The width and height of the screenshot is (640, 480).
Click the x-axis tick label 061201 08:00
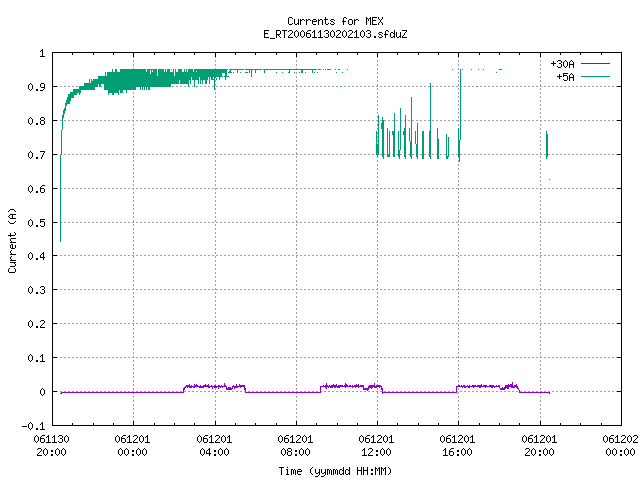point(295,446)
